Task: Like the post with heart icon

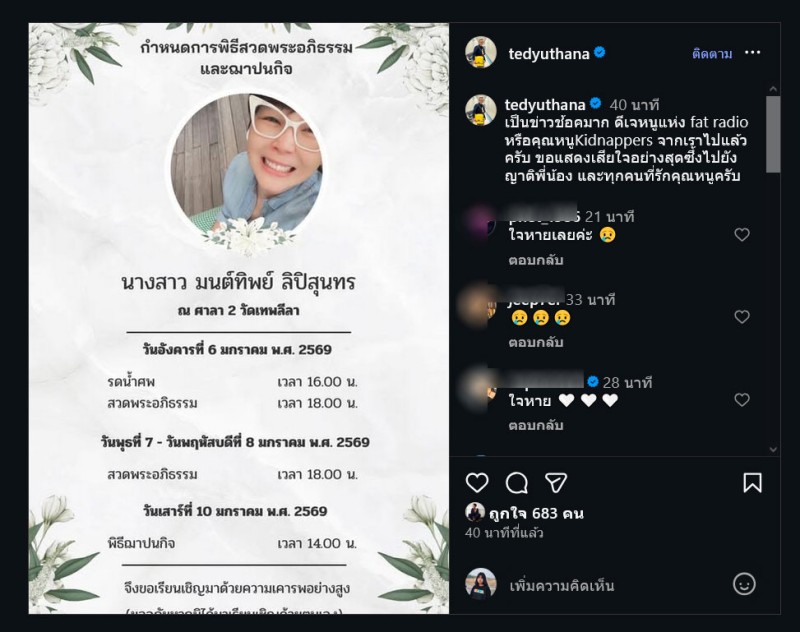Action: (477, 483)
